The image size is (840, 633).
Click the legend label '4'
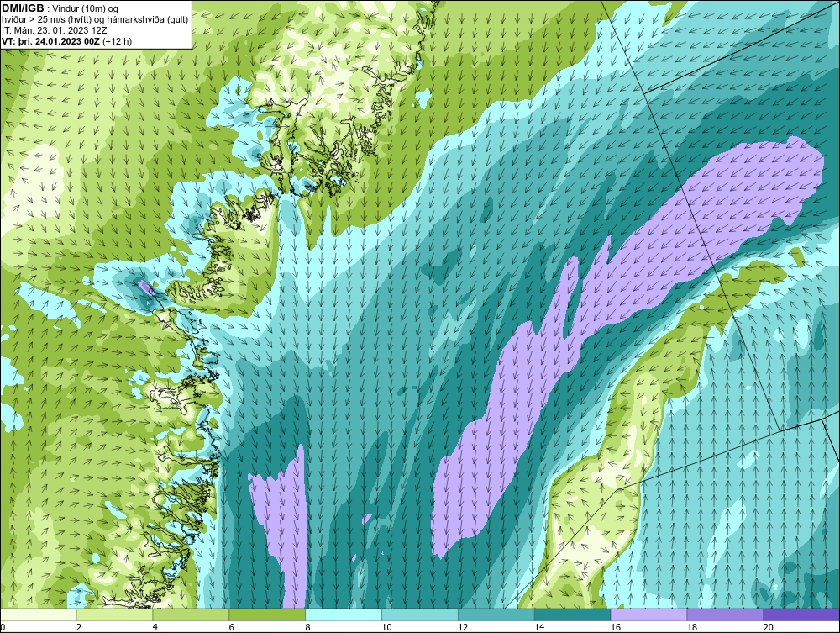[x=155, y=627]
